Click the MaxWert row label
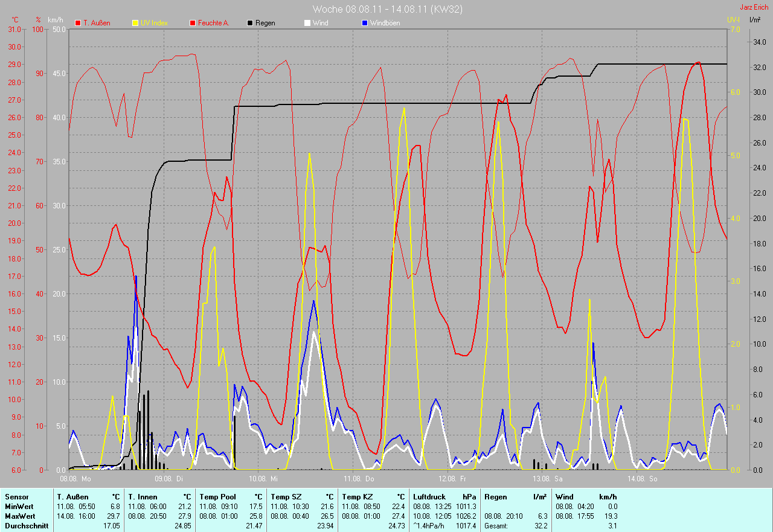This screenshot has width=773, height=532. [x=19, y=516]
